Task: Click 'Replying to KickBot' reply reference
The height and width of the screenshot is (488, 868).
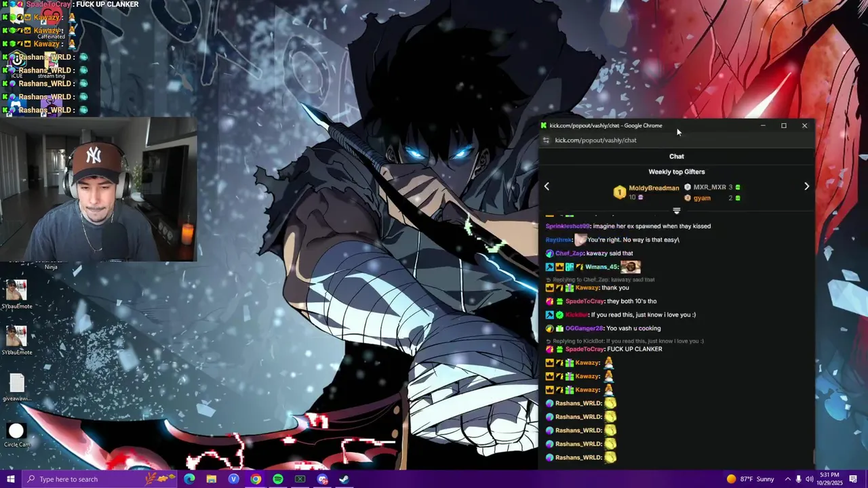Action: pyautogui.click(x=625, y=342)
